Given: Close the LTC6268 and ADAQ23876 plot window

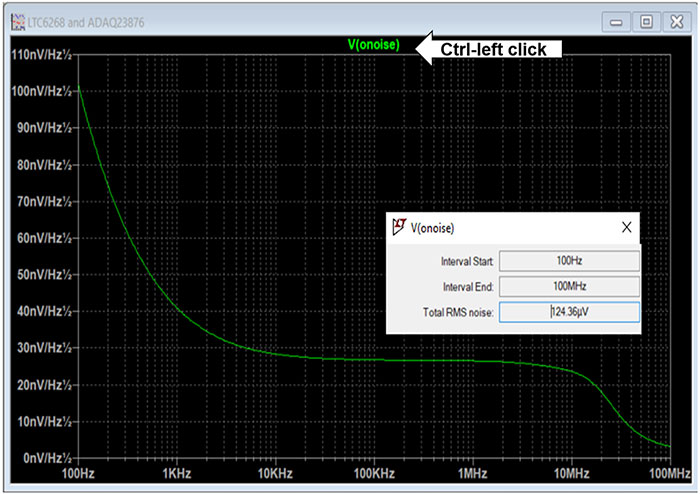Looking at the screenshot, I should click(x=673, y=21).
